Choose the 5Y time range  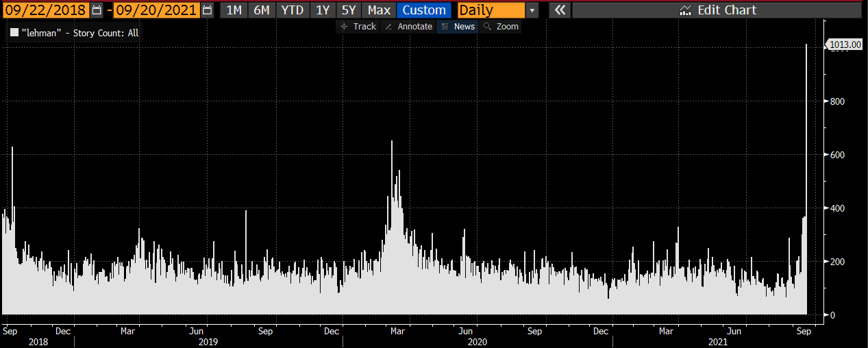[x=349, y=10]
